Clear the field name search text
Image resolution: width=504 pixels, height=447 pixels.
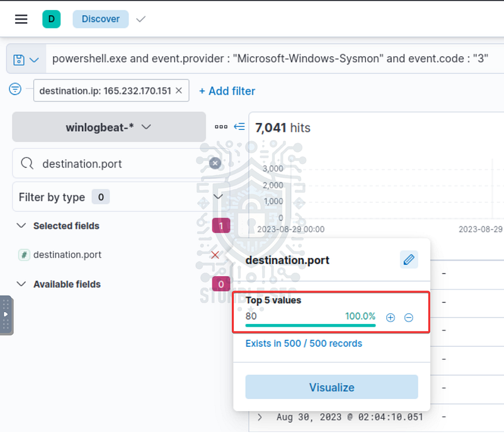click(215, 163)
